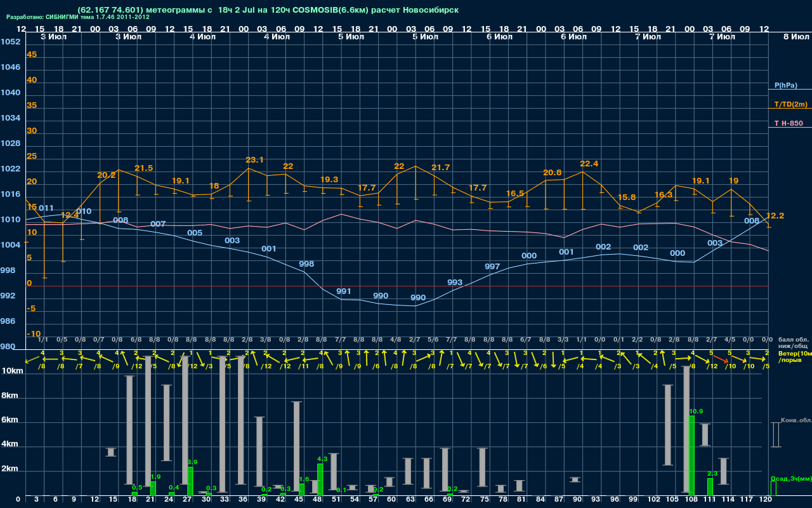This screenshot has width=812, height=508.
Task: Click the green precipitation bar at hour 48
Action: 320,480
